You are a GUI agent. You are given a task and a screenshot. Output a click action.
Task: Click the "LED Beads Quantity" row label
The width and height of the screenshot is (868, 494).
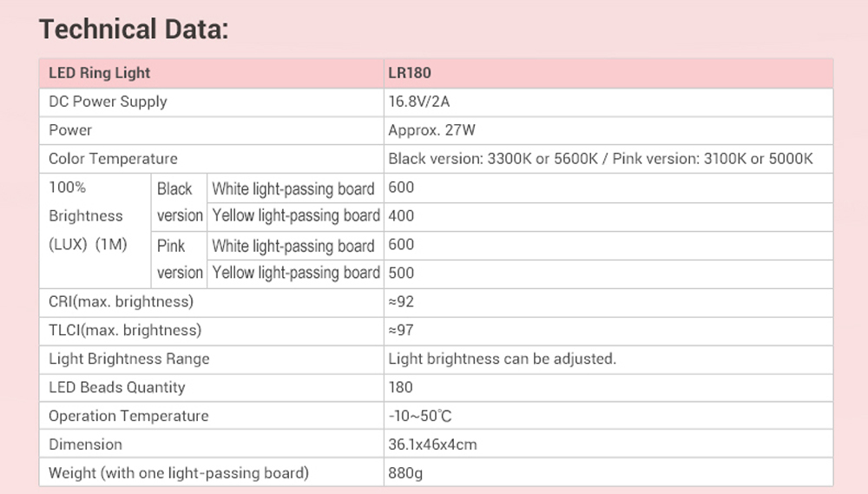click(116, 387)
